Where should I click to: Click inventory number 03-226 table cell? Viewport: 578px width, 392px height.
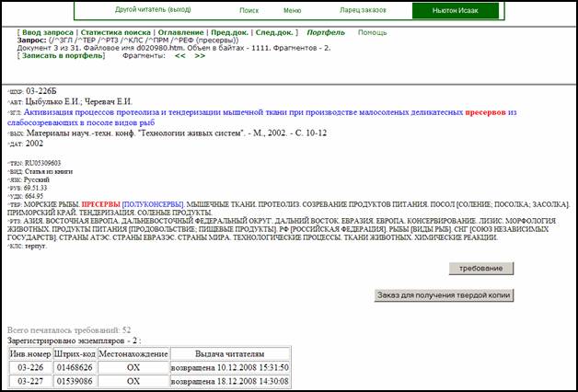click(x=30, y=367)
